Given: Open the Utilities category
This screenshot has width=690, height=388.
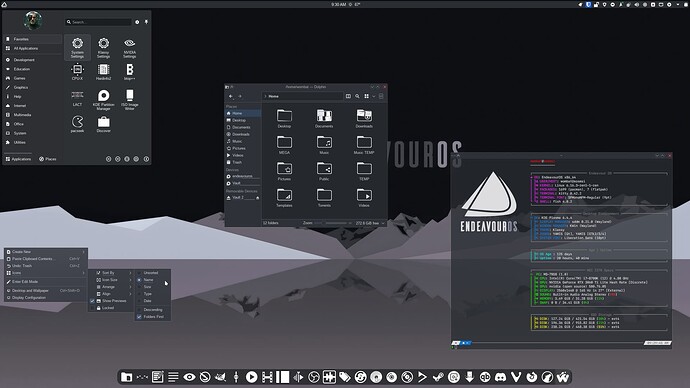Looking at the screenshot, I should [x=33, y=143].
